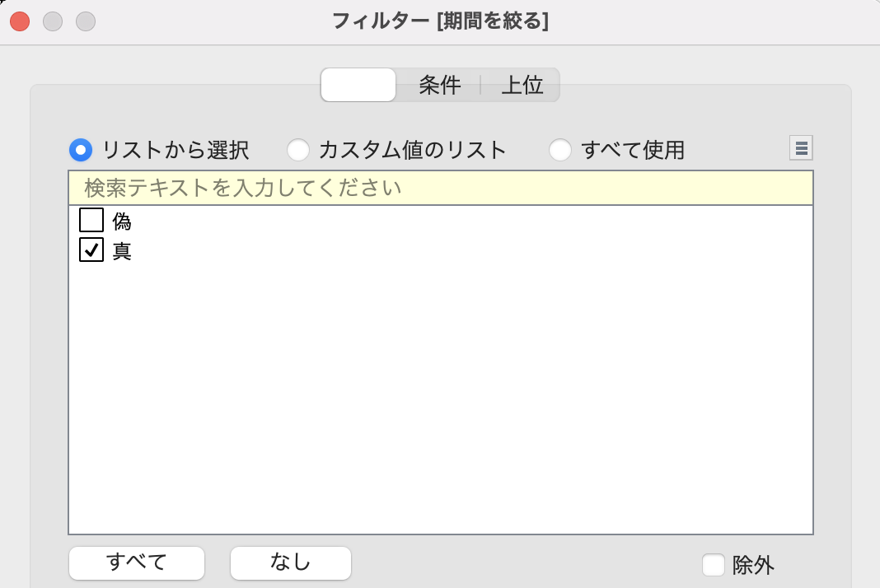
Task: Focus the 検索テキスト search field
Action: point(441,188)
